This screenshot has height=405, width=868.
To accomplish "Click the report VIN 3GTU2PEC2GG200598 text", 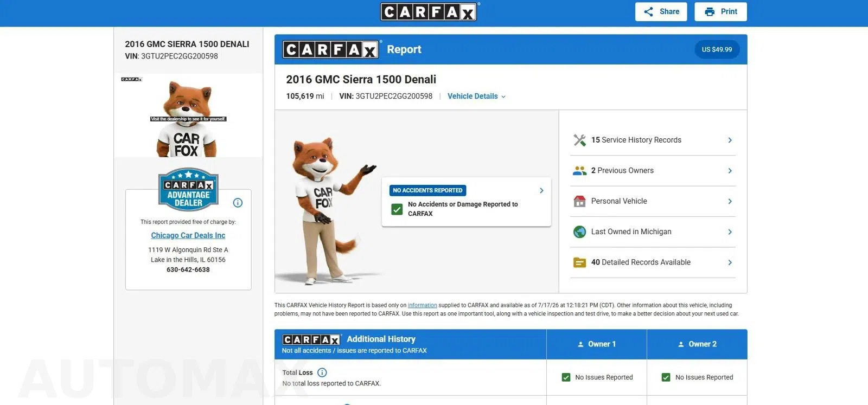I will [386, 96].
